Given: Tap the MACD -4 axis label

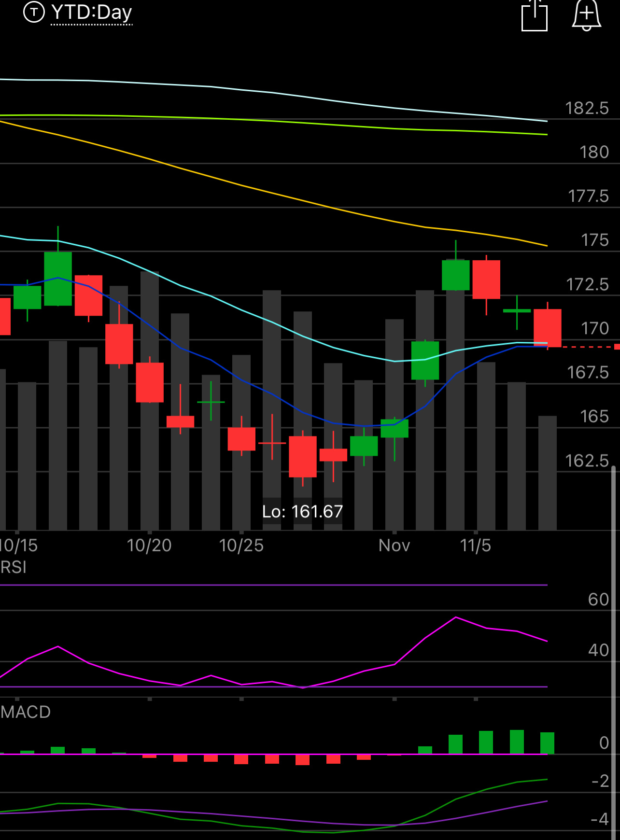Looking at the screenshot, I should tap(600, 819).
